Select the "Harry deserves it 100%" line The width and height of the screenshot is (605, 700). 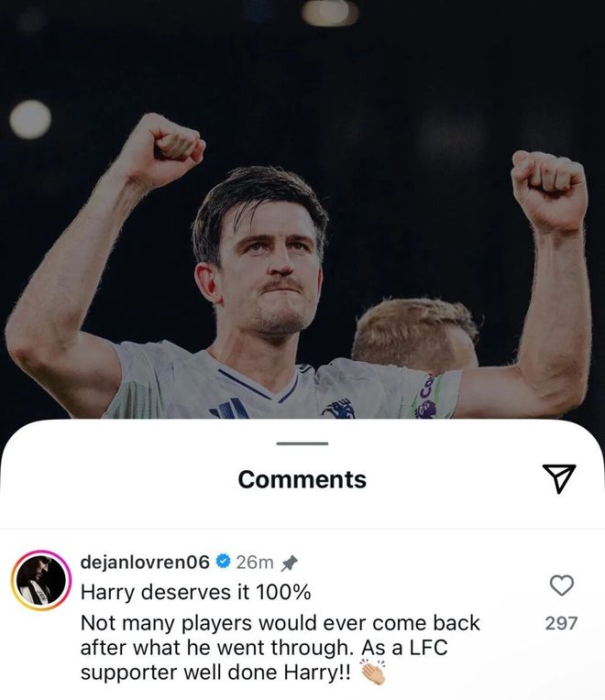coord(195,593)
